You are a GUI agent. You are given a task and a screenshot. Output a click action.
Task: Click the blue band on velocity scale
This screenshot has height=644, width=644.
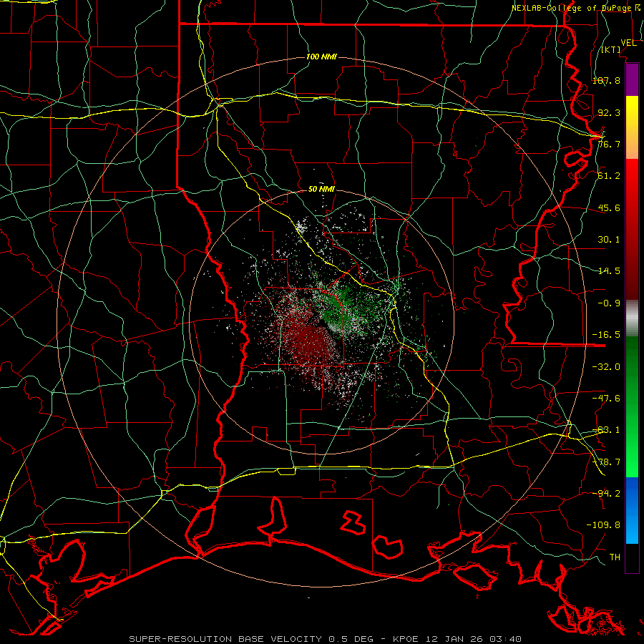pos(632,510)
